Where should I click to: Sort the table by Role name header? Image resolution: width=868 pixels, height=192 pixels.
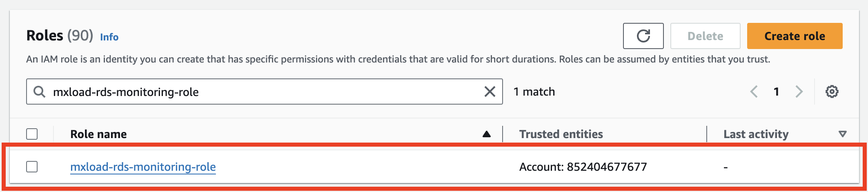pyautogui.click(x=98, y=134)
